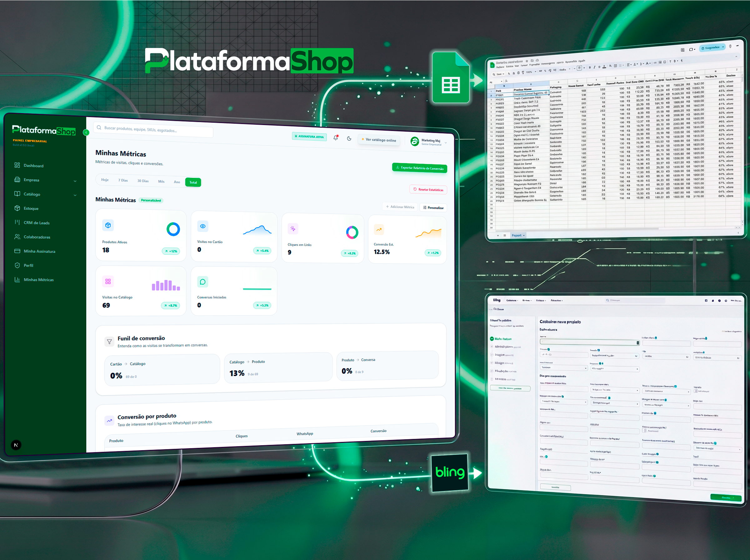Click the WhatsApp column header

pos(305,434)
